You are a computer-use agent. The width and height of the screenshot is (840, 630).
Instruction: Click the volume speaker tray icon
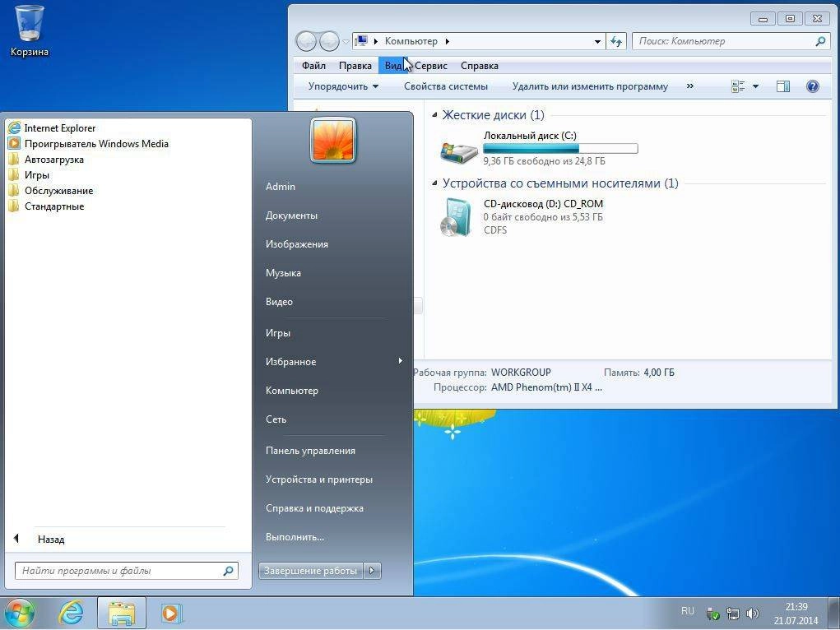[x=752, y=614]
